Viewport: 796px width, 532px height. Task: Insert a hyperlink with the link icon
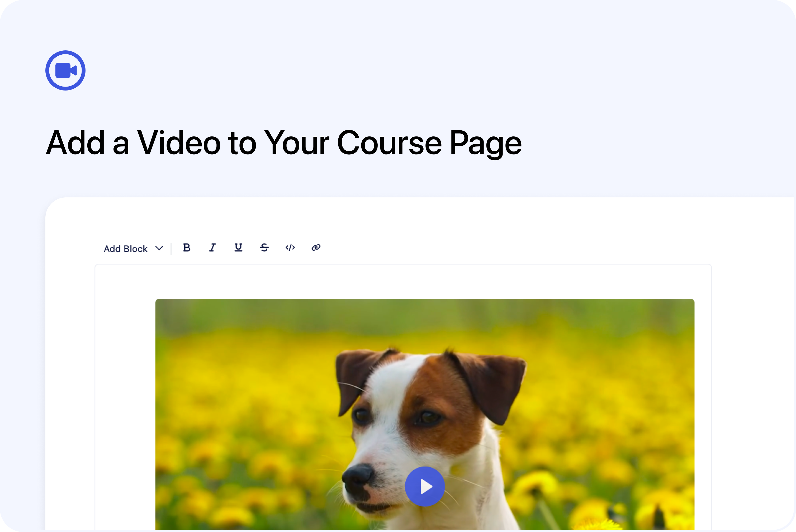(x=316, y=248)
